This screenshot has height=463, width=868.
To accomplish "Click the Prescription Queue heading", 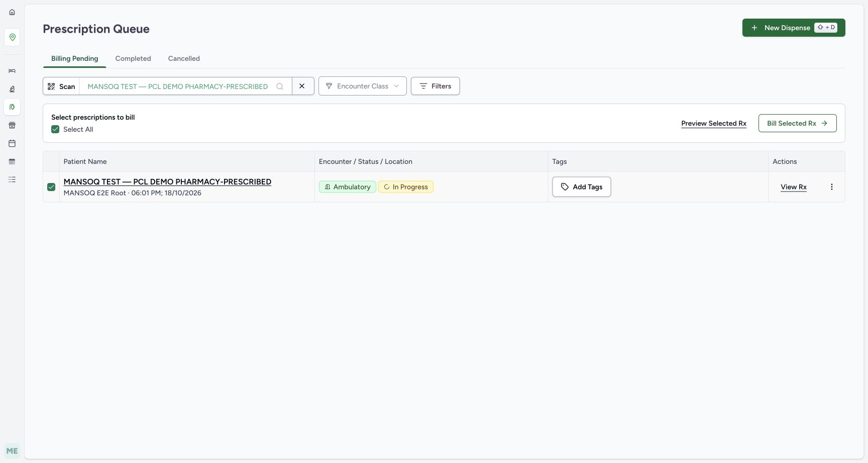I will click(x=96, y=29).
